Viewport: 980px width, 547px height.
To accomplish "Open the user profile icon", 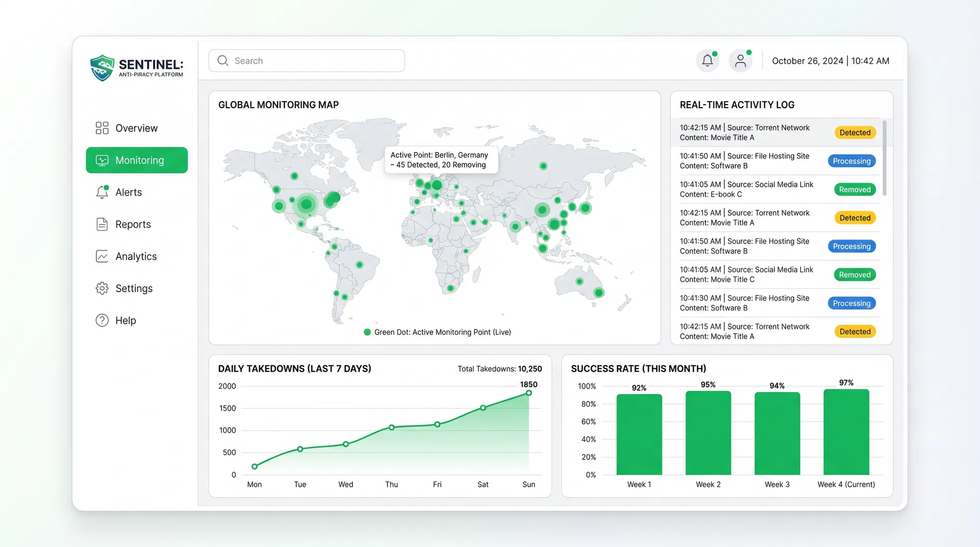I will click(x=740, y=61).
